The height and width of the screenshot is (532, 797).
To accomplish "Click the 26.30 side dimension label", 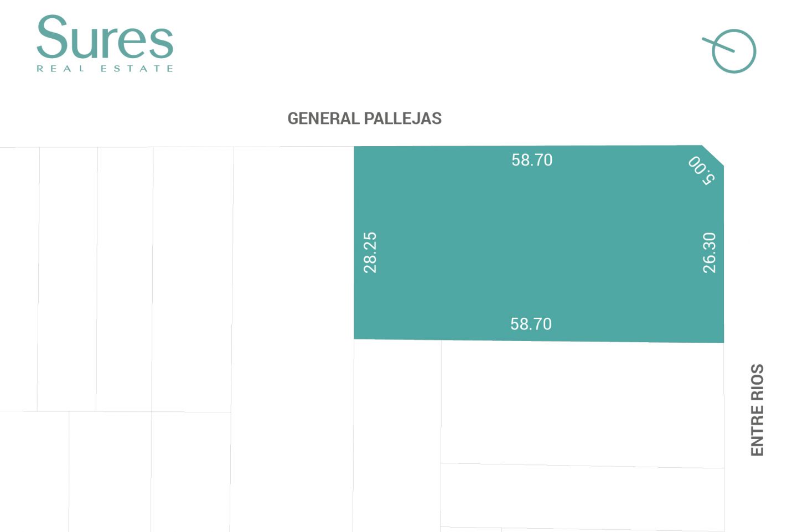I will point(709,252).
